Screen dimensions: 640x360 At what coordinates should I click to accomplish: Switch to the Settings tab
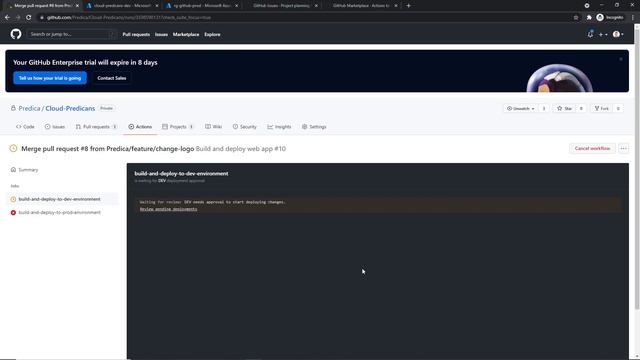tap(314, 127)
